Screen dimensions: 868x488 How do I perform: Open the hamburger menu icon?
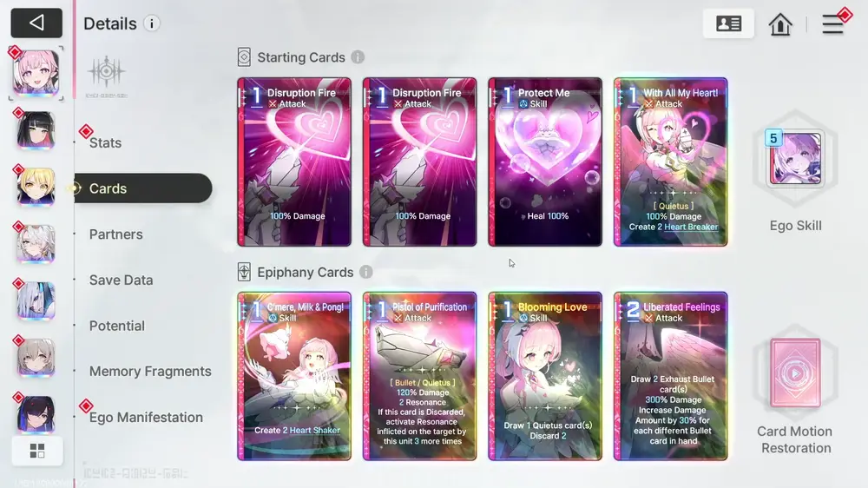point(832,24)
